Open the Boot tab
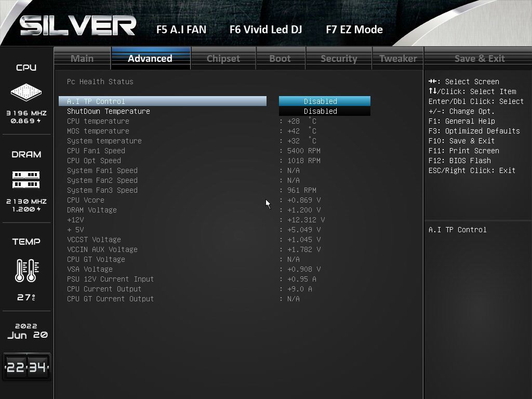This screenshot has width=532, height=399. (x=280, y=58)
